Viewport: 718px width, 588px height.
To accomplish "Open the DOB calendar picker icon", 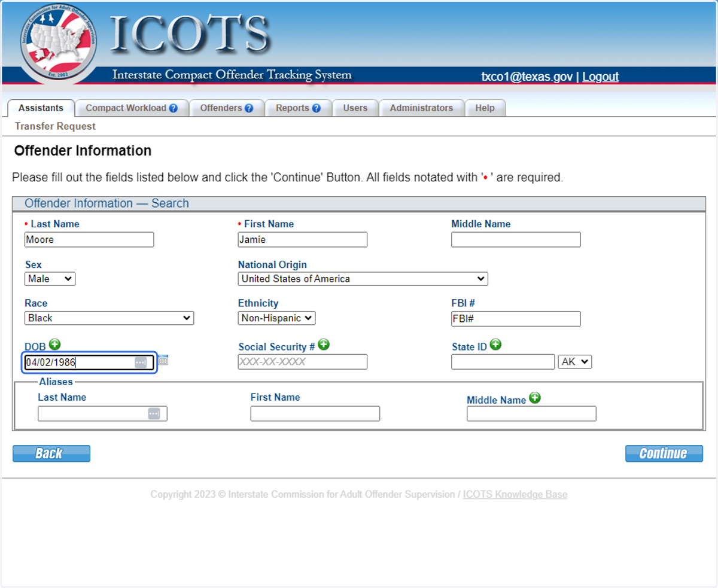I will [163, 360].
